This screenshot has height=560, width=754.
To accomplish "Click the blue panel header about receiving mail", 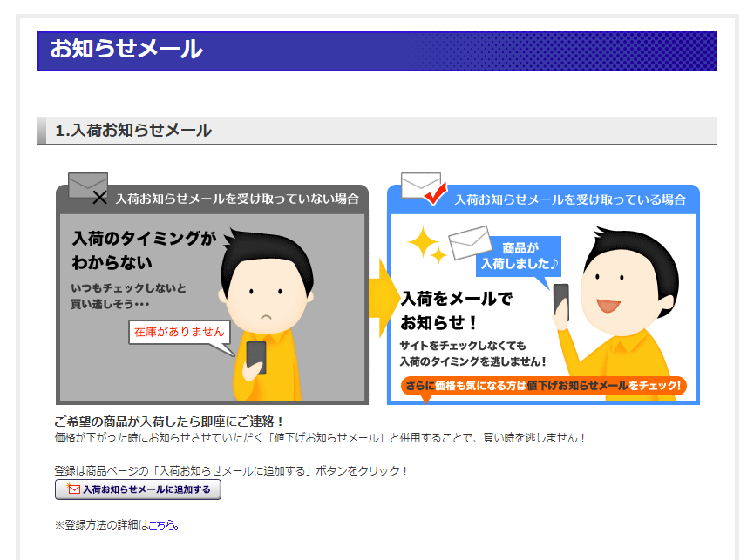I will point(543,199).
